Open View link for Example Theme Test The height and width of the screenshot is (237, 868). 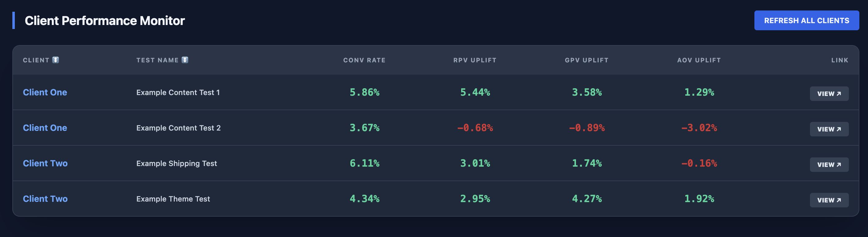pos(829,200)
